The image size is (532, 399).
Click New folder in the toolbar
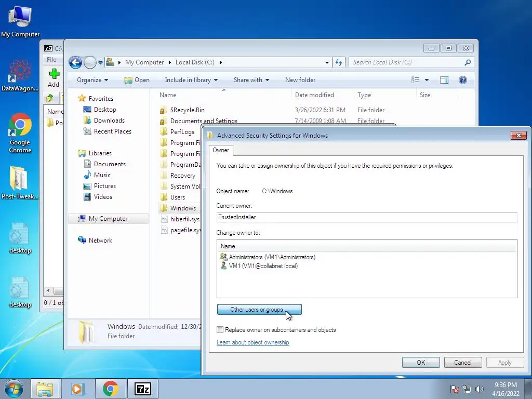pos(300,80)
